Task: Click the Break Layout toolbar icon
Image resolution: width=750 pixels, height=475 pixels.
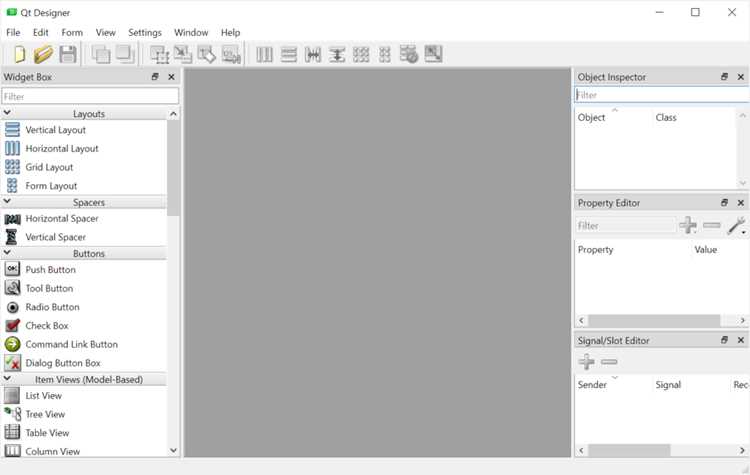Action: 409,54
